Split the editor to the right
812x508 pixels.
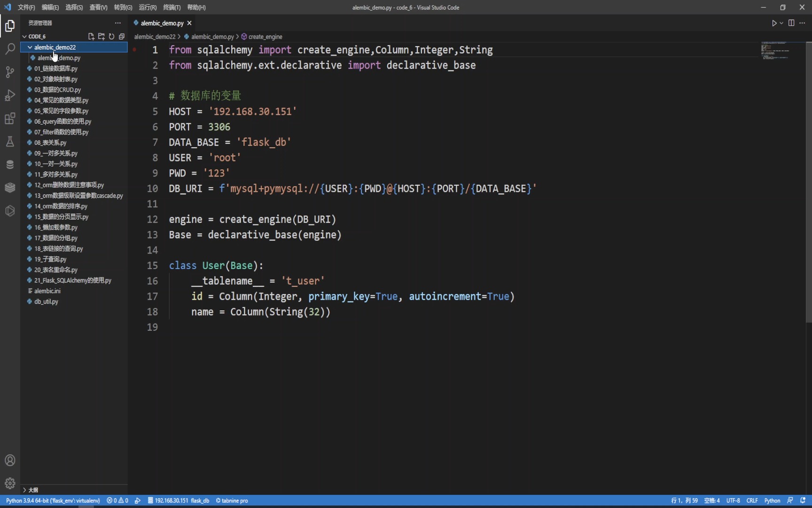click(x=791, y=23)
